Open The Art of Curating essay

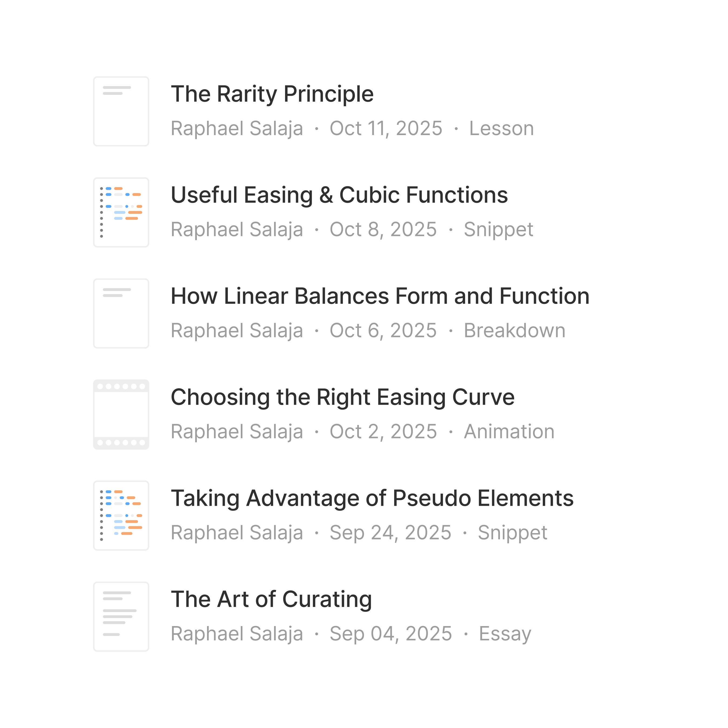click(x=271, y=599)
